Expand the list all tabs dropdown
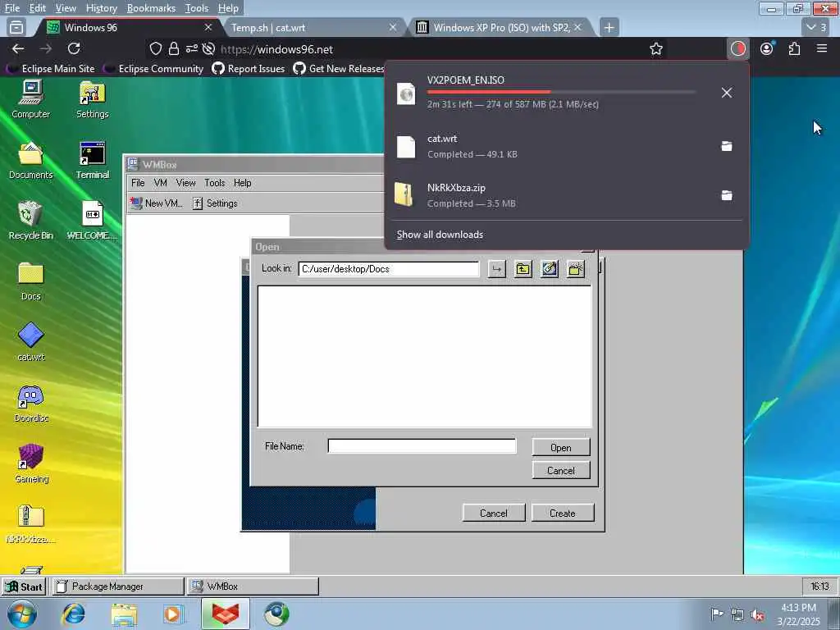The height and width of the screenshot is (630, 840). coord(817,27)
